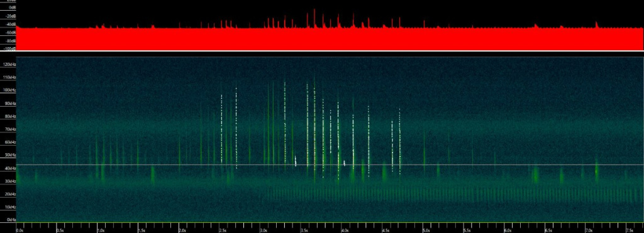Click the 10kHz frequency axis label
The height and width of the screenshot is (233, 644).
click(10, 207)
